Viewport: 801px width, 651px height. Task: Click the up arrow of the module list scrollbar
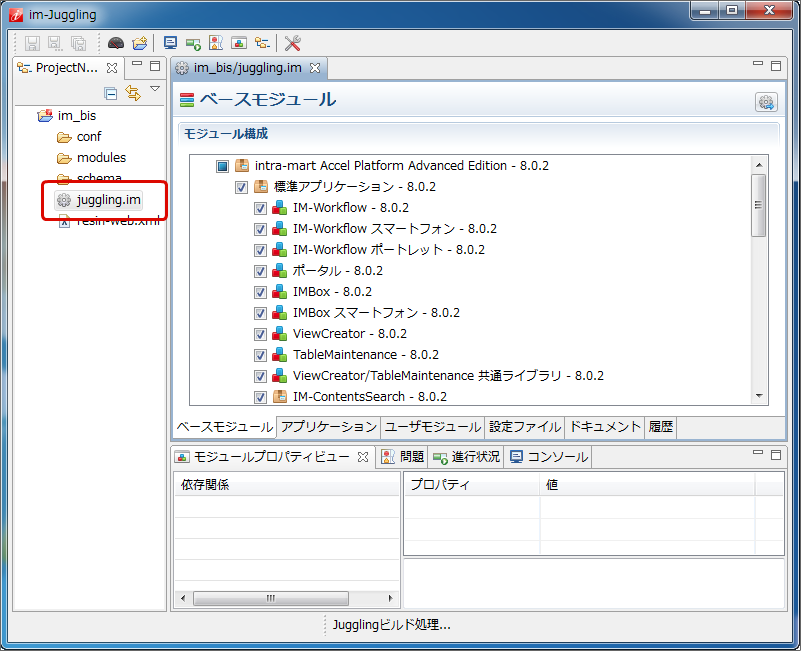coord(759,165)
